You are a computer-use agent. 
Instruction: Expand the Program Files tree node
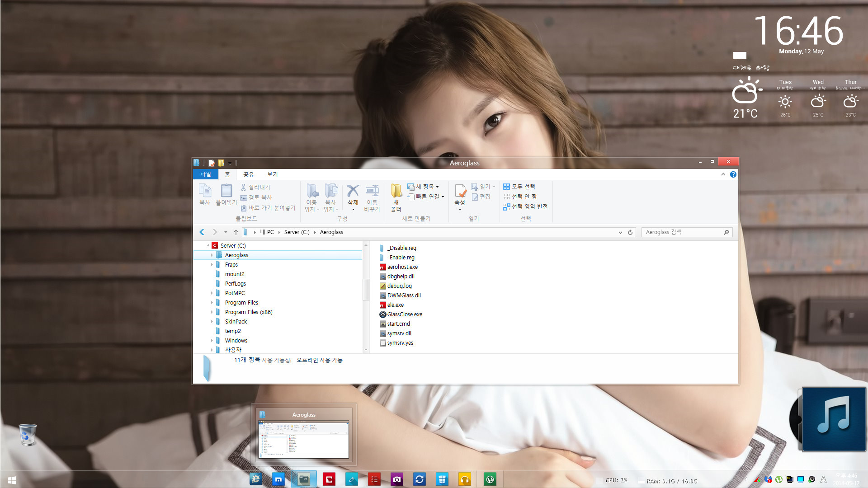tap(212, 303)
